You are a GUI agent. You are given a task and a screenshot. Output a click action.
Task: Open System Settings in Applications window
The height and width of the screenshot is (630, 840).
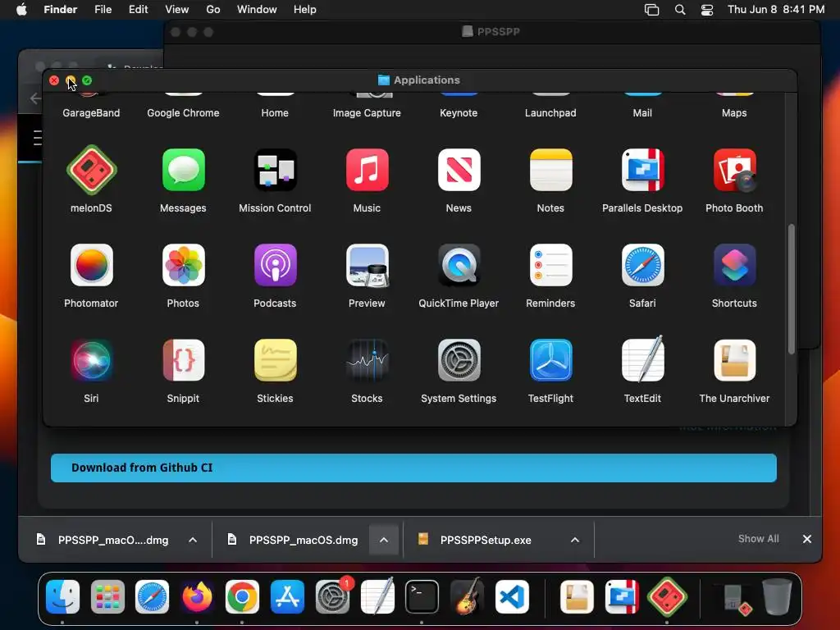pyautogui.click(x=459, y=360)
